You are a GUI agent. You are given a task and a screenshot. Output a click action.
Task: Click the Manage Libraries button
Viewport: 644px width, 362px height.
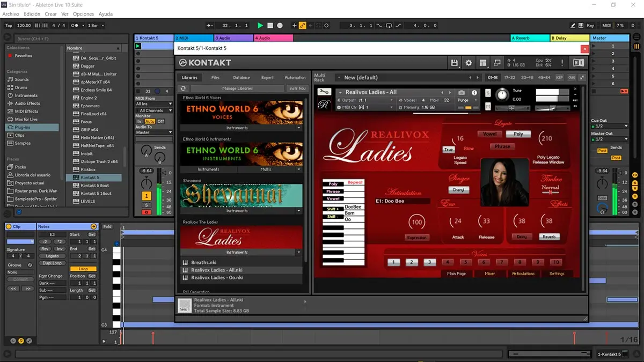(x=237, y=88)
